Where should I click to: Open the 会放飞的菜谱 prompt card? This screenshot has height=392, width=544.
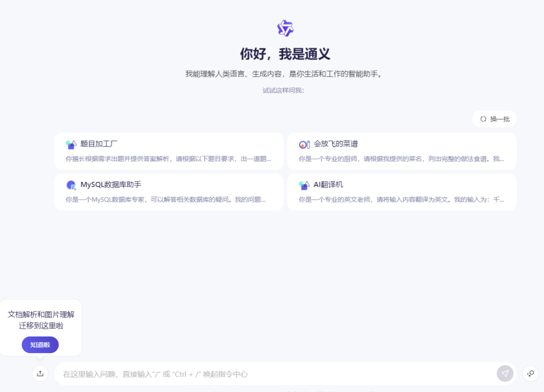(402, 151)
